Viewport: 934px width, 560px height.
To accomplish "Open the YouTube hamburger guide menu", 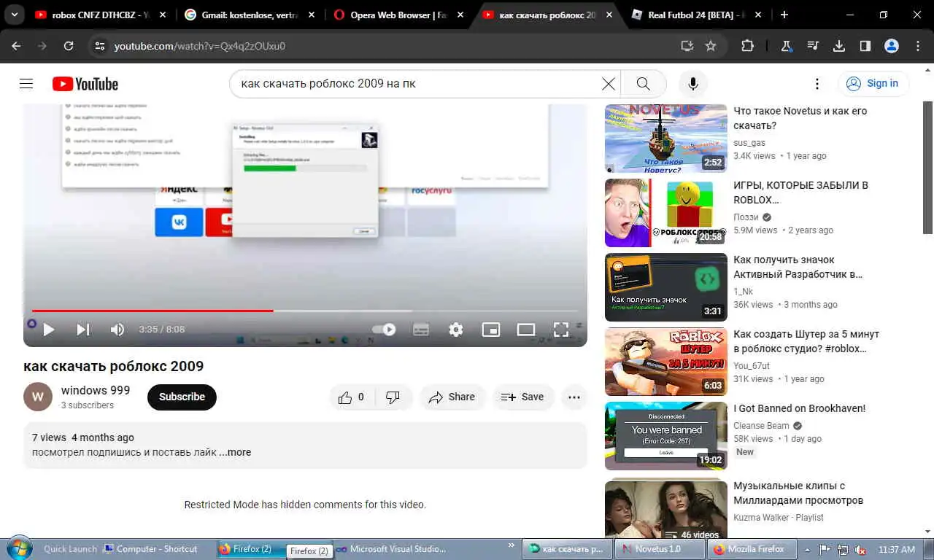I will 26,84.
